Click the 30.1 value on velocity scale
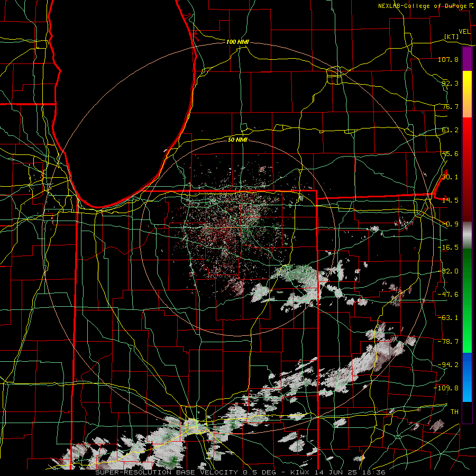 [450, 177]
